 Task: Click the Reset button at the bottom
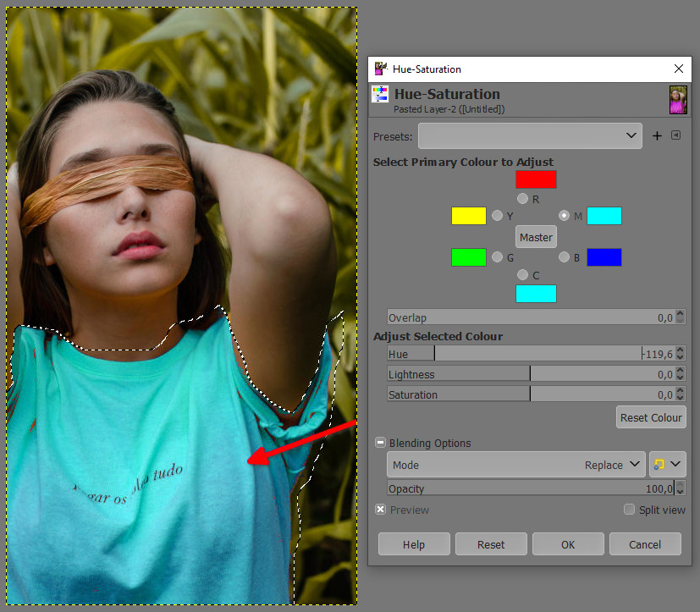[x=491, y=544]
